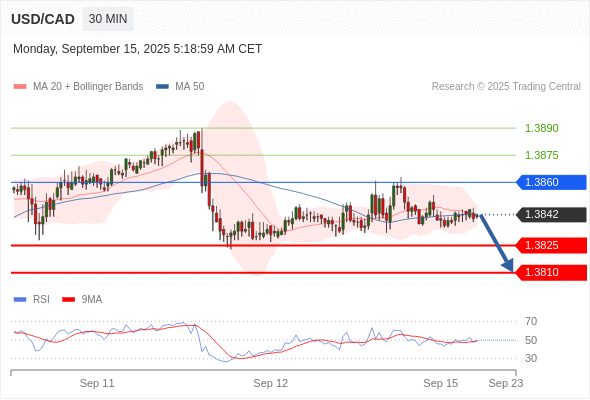Click the Sep 23 date axis label
Image resolution: width=590 pixels, height=400 pixels.
coord(506,383)
